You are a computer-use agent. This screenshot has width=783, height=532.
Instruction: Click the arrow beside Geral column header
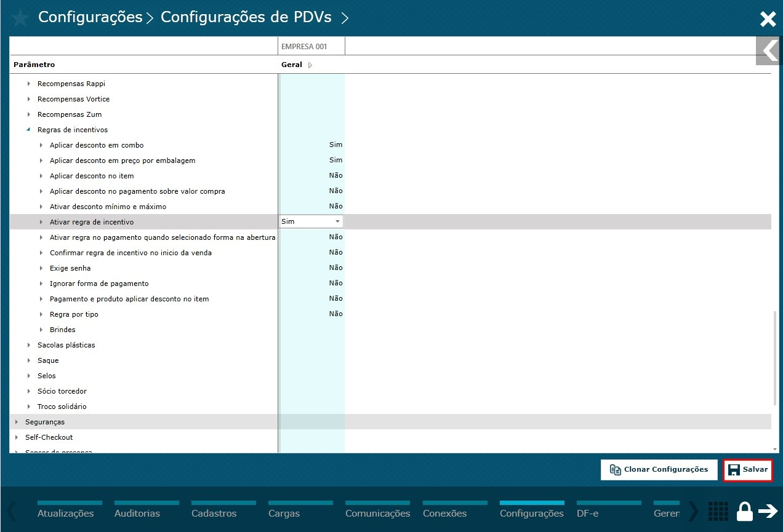point(310,65)
